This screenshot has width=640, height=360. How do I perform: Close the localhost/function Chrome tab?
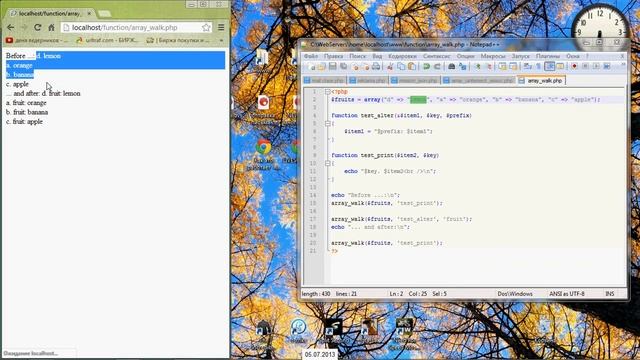(89, 13)
